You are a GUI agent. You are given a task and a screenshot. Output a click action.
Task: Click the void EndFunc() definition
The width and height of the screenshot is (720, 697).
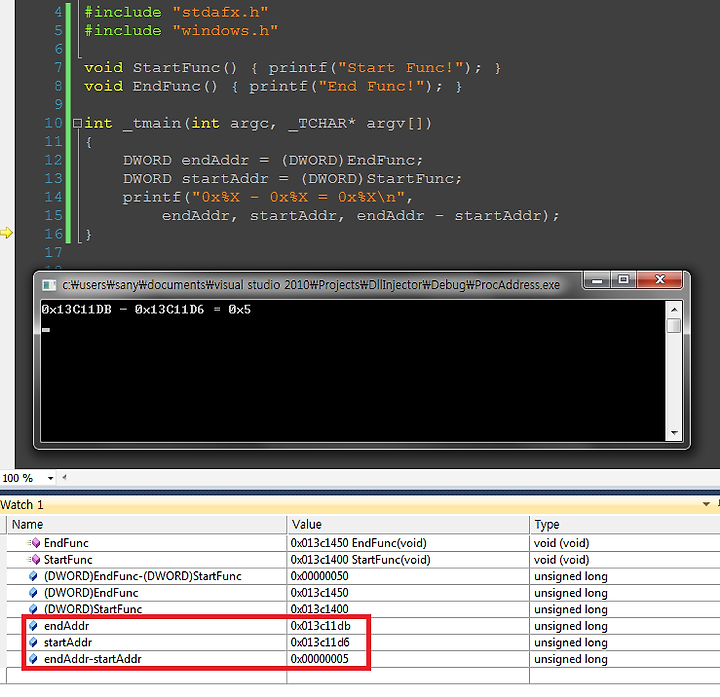(x=273, y=86)
